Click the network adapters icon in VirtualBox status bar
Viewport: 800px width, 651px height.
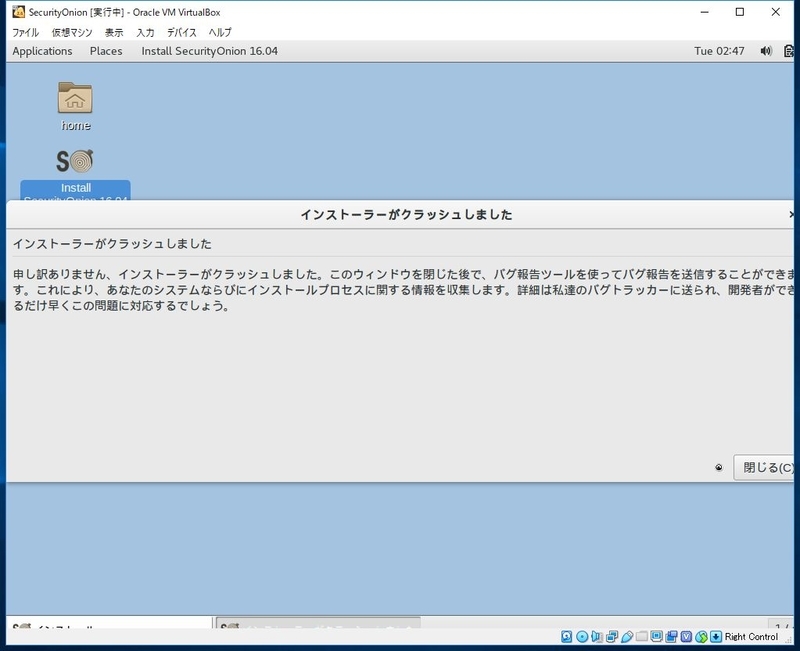click(x=610, y=641)
